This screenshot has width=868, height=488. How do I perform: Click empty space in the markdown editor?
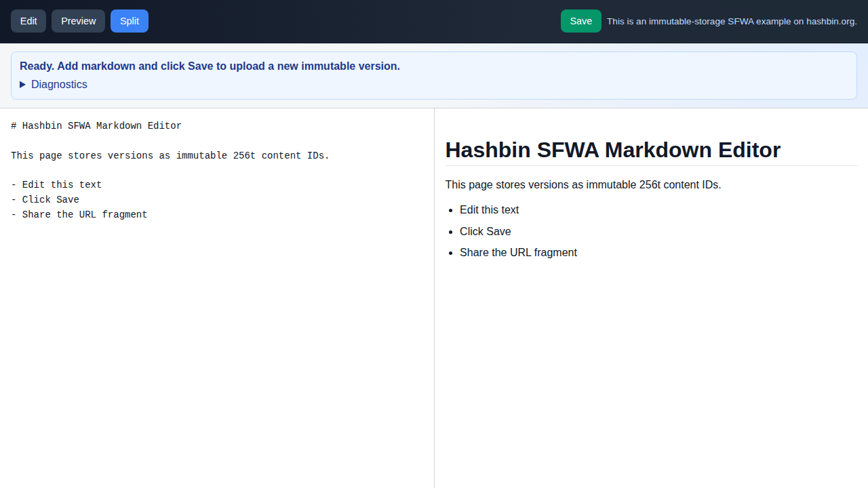click(x=217, y=352)
